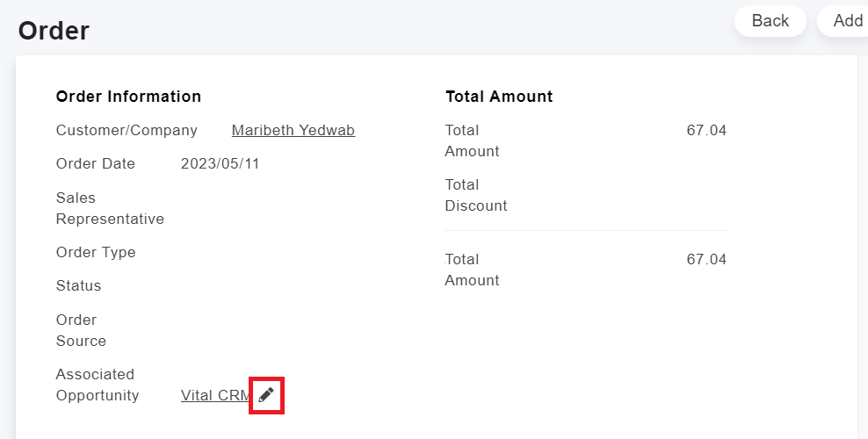Click the Sales Representative field label
This screenshot has width=868, height=439.
110,208
